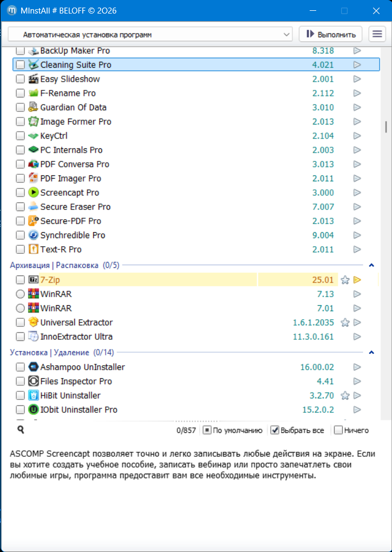This screenshot has height=552, width=392.
Task: Click the 'Выполнить' button
Action: tap(330, 34)
